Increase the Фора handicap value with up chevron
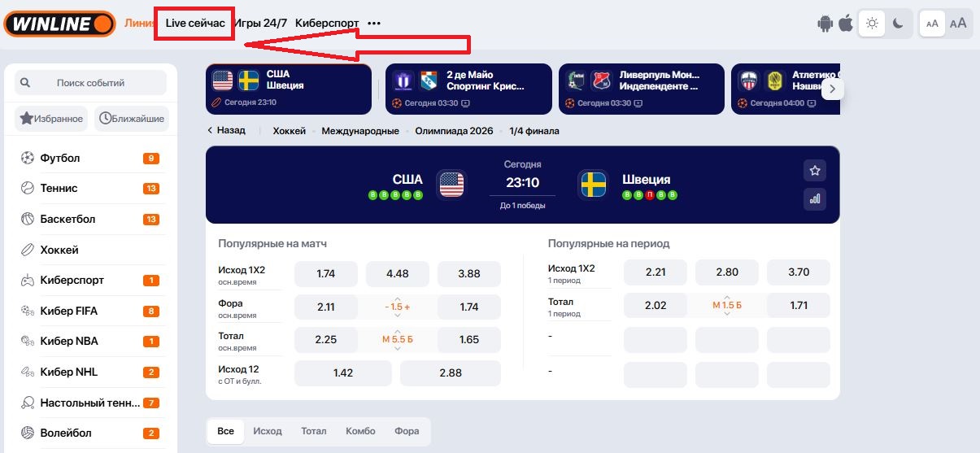 (x=398, y=298)
